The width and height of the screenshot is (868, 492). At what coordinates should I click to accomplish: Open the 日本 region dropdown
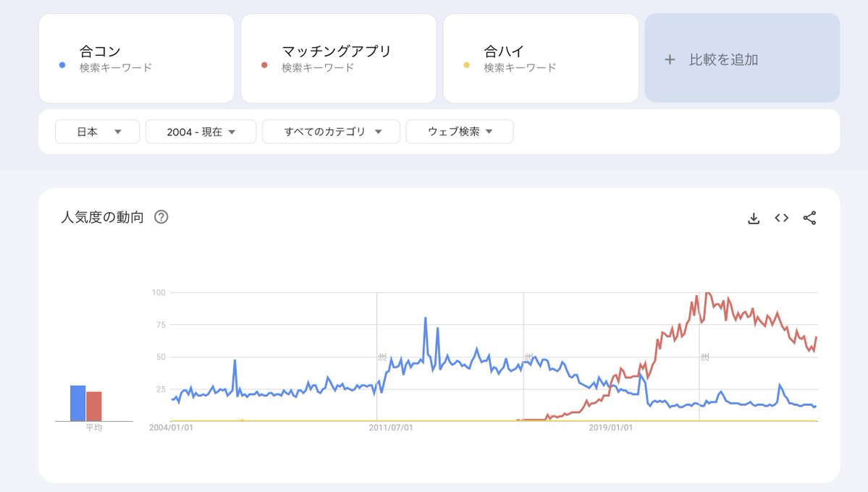97,132
